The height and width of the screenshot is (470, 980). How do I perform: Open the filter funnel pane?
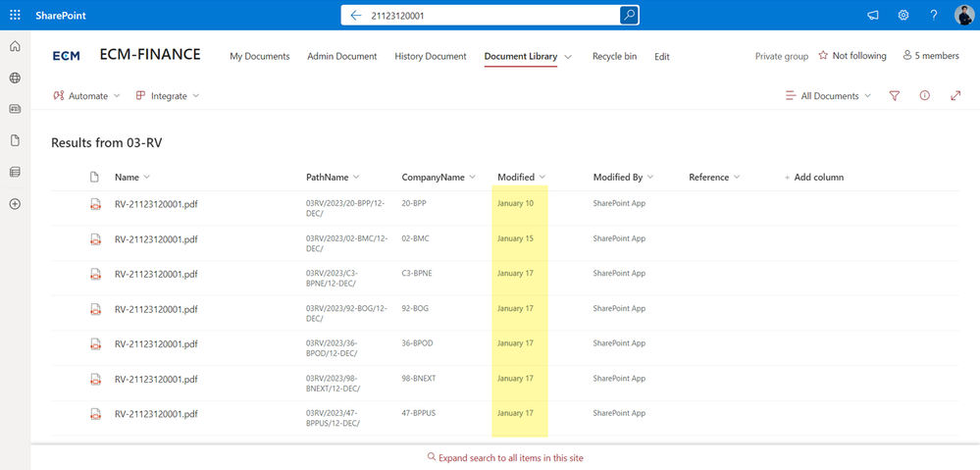[895, 95]
